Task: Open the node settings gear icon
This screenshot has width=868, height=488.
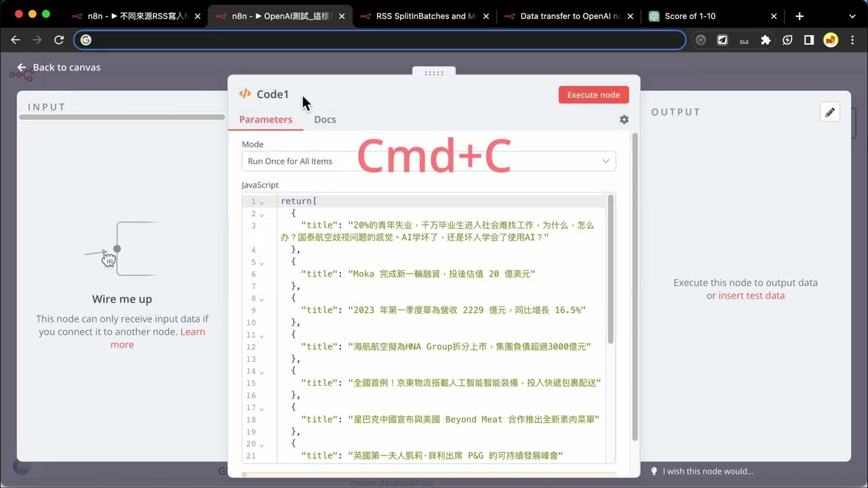Action: pos(624,119)
